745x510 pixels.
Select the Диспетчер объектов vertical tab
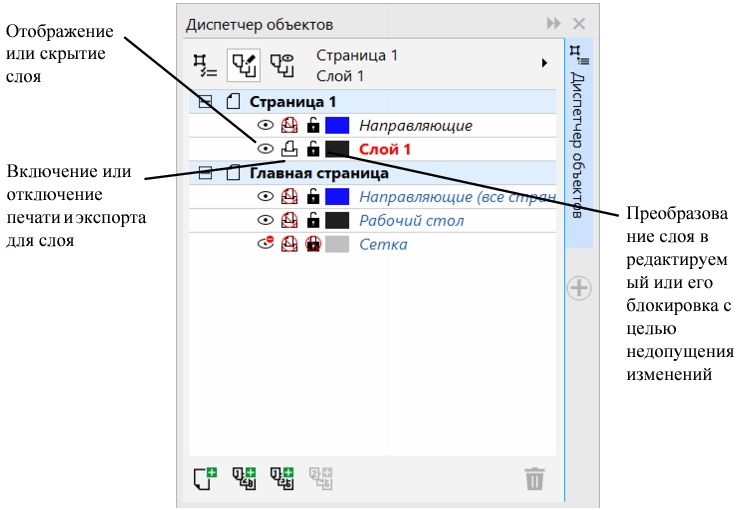click(579, 140)
